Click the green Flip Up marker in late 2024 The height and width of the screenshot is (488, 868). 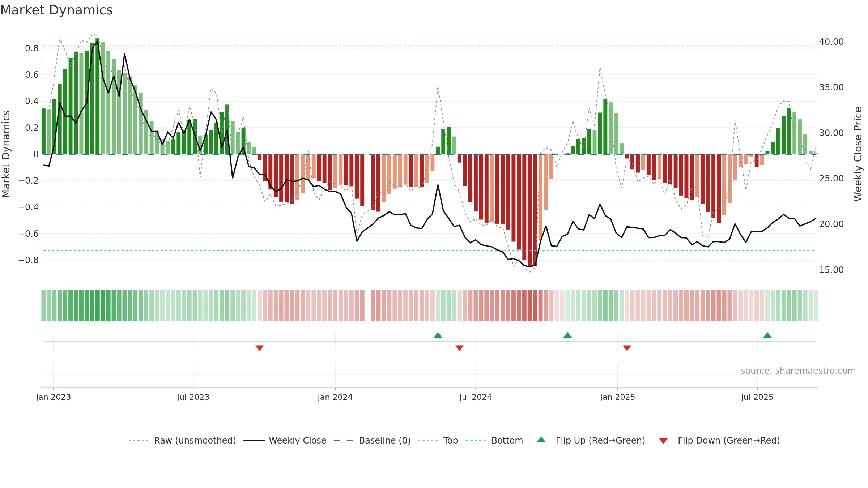coord(567,335)
